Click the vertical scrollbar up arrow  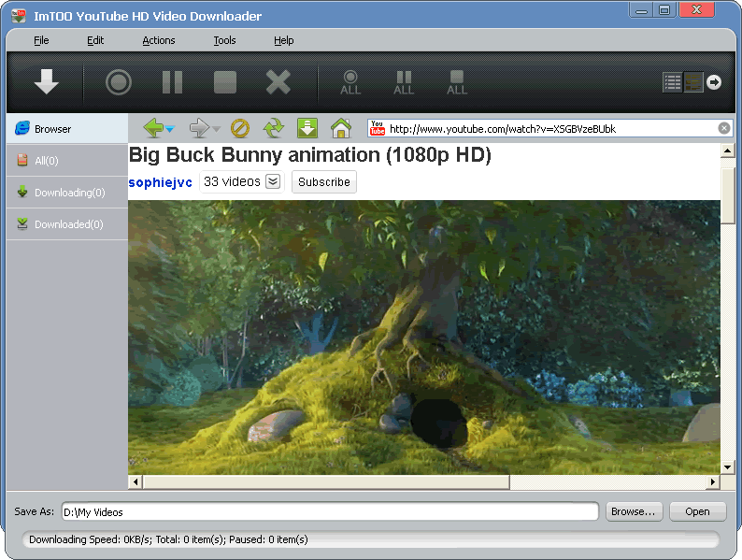click(x=727, y=151)
